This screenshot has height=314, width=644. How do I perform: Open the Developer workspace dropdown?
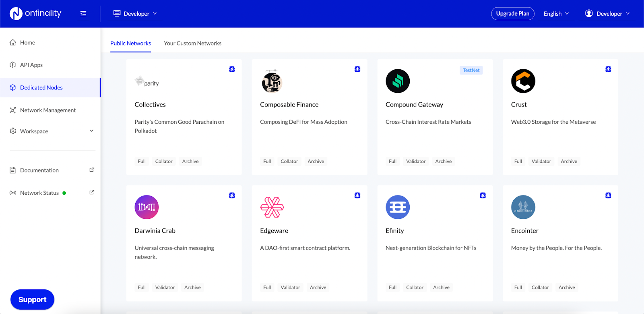coord(135,13)
